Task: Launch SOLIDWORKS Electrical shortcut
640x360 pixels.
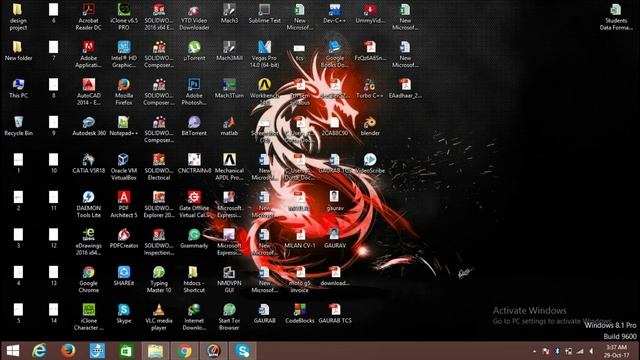Action: tap(159, 167)
